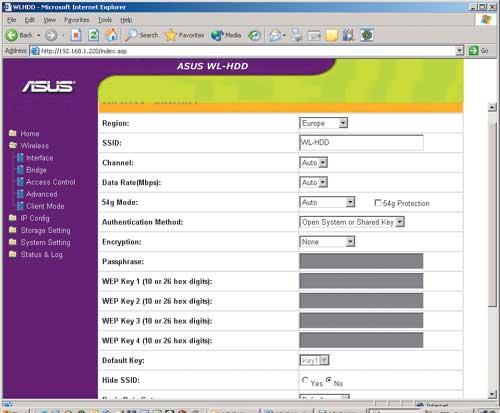This screenshot has width=500, height=413.
Task: Click the Client Mode page icon
Action: pyautogui.click(x=21, y=206)
